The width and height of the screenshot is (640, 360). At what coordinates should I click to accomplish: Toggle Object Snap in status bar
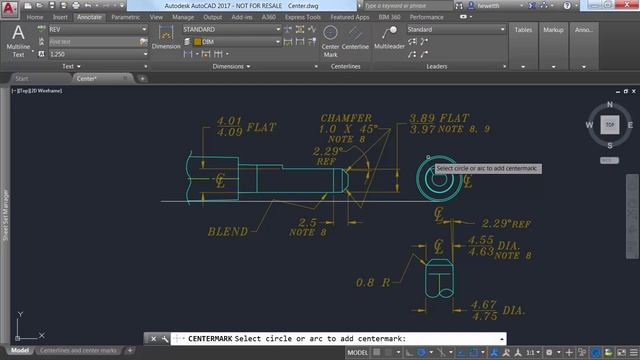pyautogui.click(x=473, y=352)
